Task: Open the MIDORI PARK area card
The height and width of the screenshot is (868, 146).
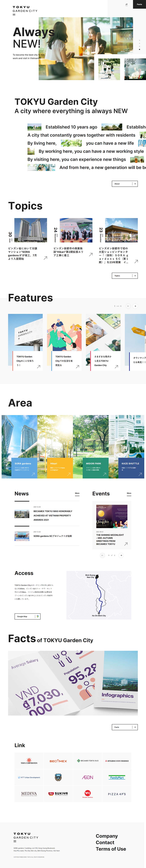Action: [x=91, y=447]
